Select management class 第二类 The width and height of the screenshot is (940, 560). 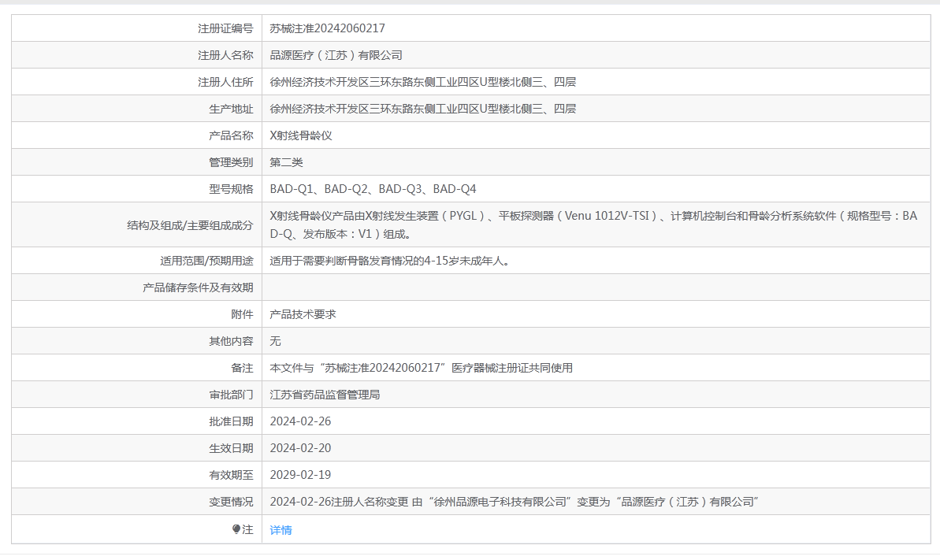(287, 162)
